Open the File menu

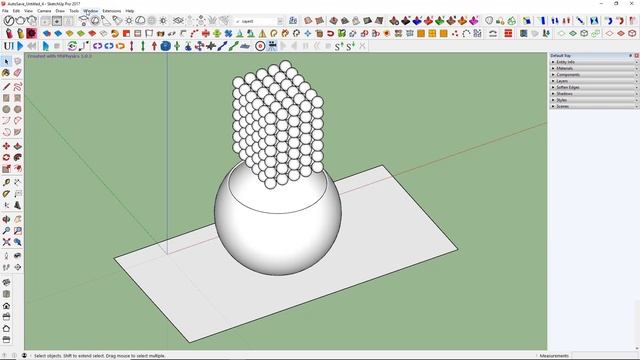point(5,11)
